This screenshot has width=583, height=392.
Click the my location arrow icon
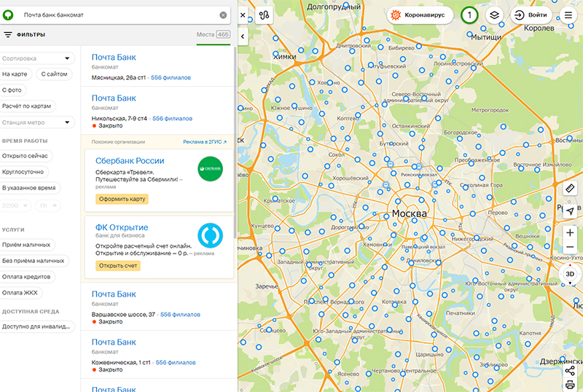[x=570, y=211]
